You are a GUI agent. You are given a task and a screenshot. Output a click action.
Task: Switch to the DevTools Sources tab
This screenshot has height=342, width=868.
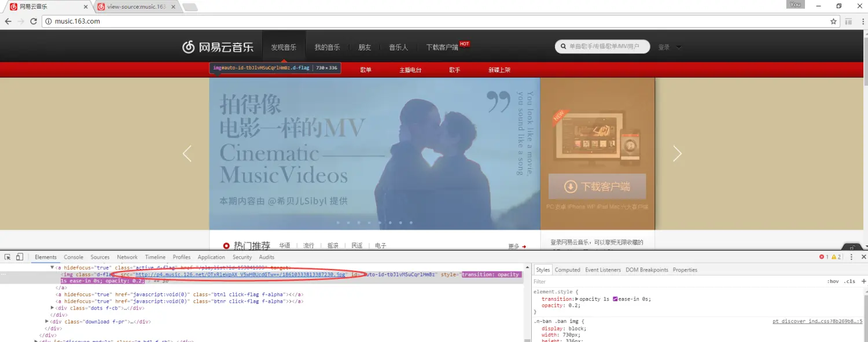click(100, 257)
